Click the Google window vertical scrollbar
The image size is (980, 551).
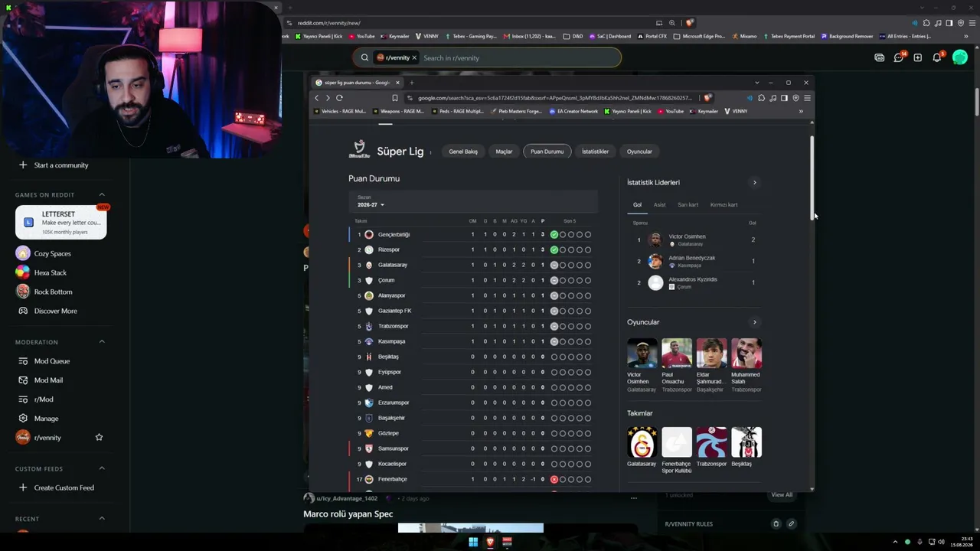point(812,179)
